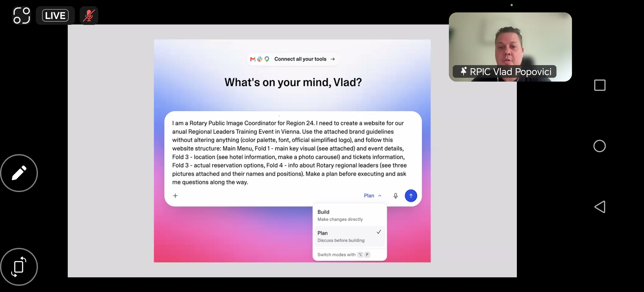Add an attachment with the plus icon
Screen dimensions: 644x292
point(175,195)
